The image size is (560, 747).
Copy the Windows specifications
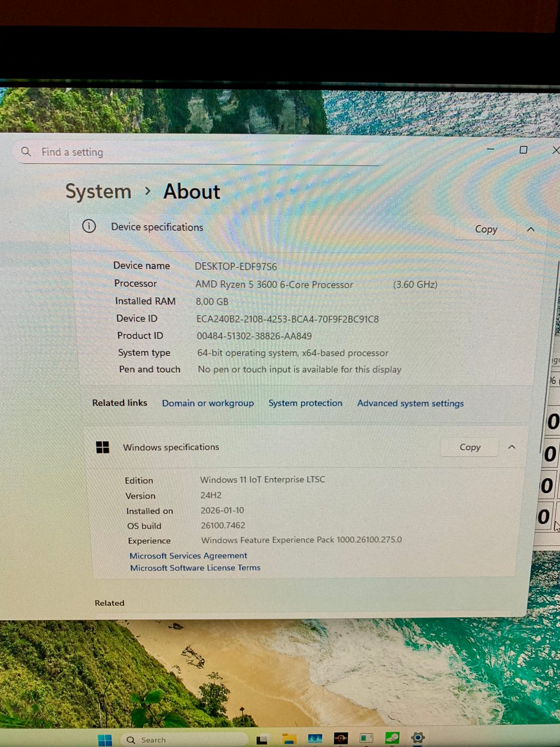[470, 447]
